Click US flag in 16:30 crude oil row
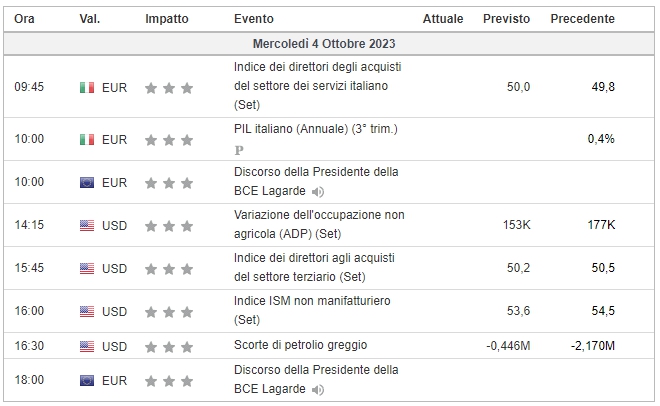Screen dimensions: 660x406 [87, 347]
